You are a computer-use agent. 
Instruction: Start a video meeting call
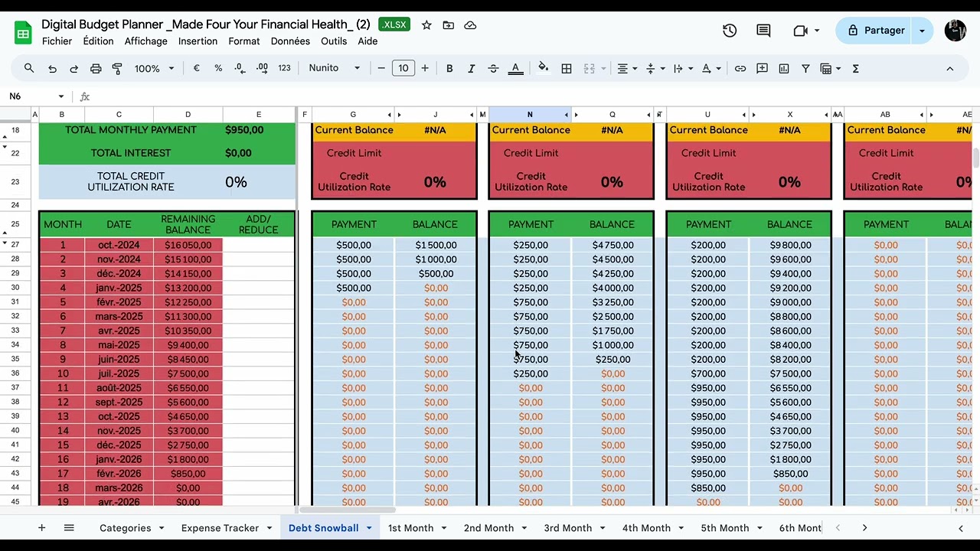(800, 31)
